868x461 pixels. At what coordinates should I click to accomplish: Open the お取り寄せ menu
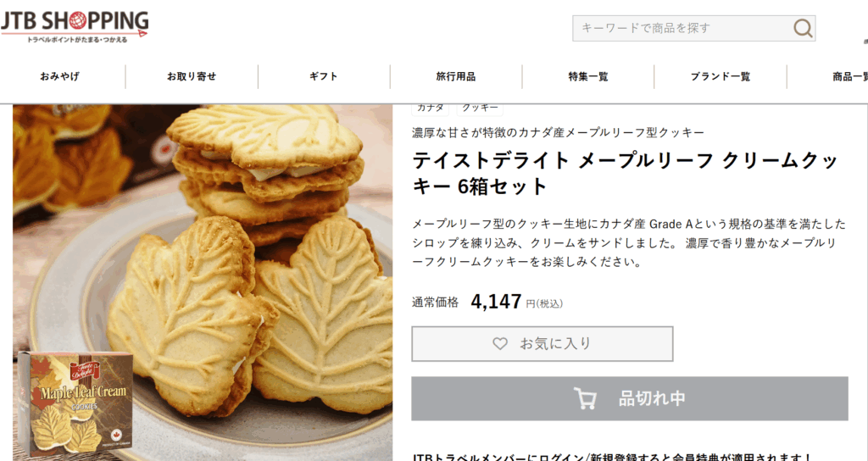pyautogui.click(x=192, y=76)
